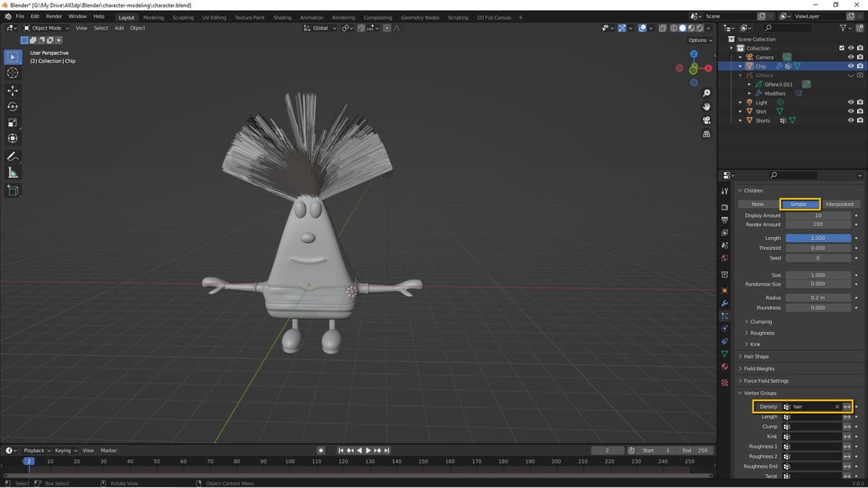
Task: Pick the Rotate tool
Action: coord(12,106)
